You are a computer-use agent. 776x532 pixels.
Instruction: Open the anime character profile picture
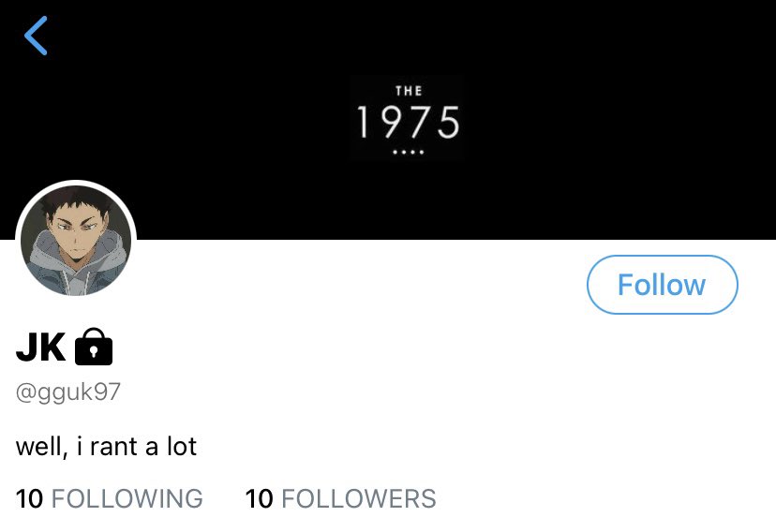[76, 241]
